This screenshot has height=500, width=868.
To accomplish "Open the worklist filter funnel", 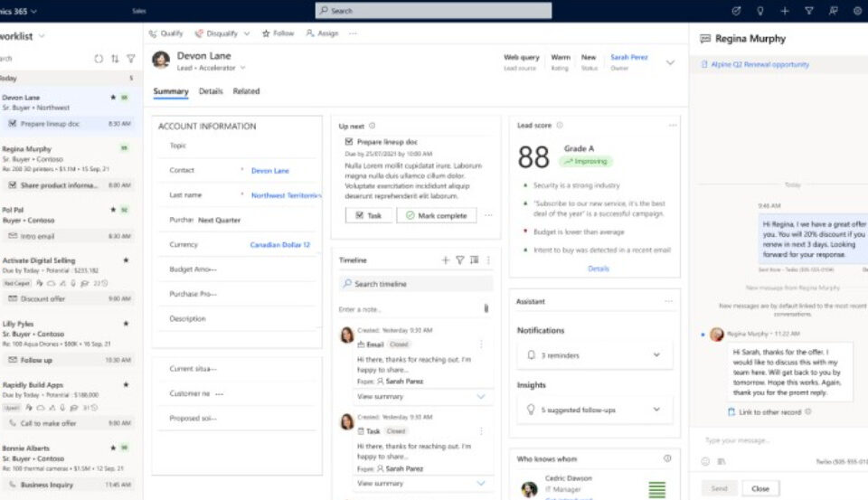I will click(131, 59).
